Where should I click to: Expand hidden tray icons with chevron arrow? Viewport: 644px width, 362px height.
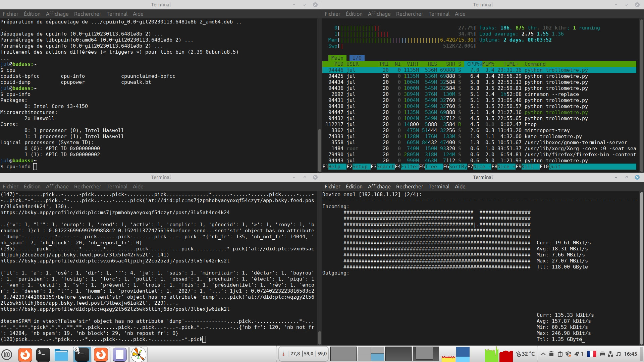[543, 354]
